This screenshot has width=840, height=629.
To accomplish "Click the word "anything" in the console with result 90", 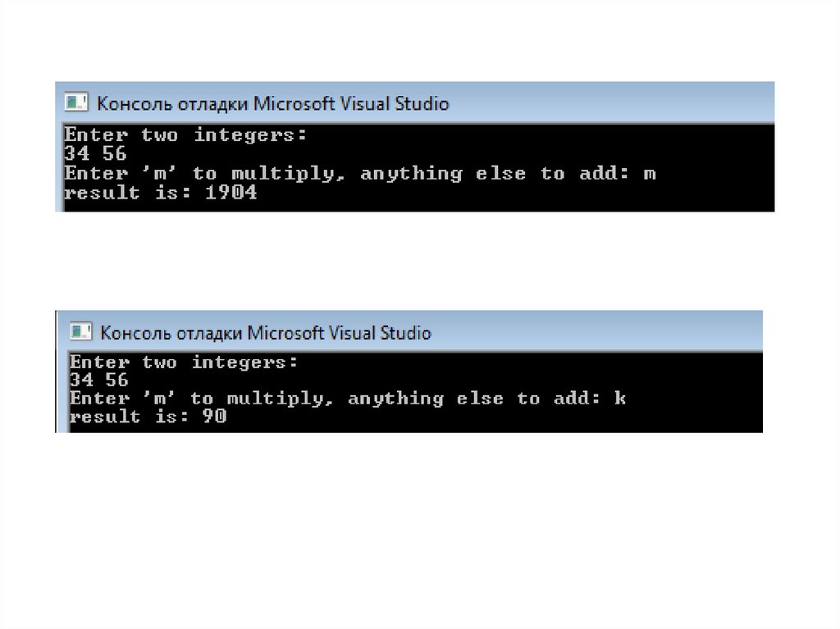I will pyautogui.click(x=395, y=399).
